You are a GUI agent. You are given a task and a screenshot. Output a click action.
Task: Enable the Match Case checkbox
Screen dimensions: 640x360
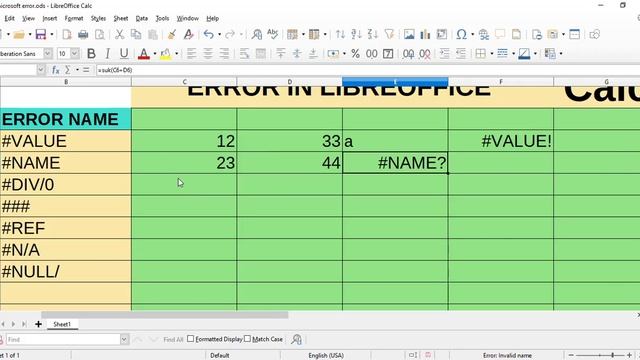[247, 339]
